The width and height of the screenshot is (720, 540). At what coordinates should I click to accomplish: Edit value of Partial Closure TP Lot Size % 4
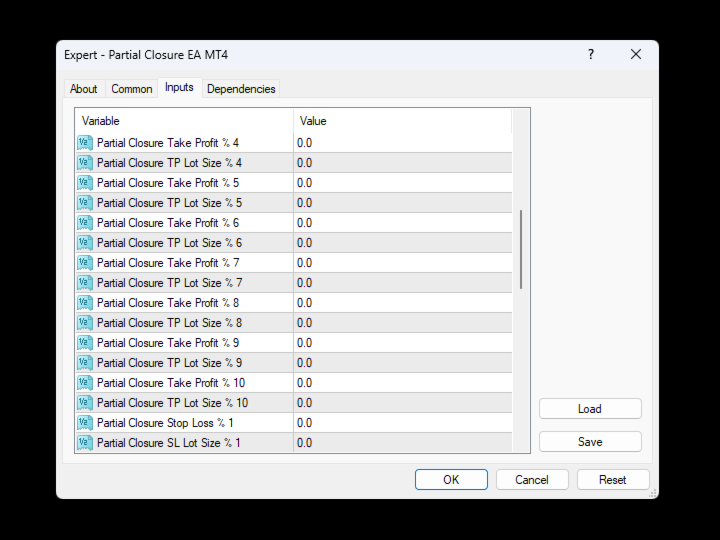point(403,163)
